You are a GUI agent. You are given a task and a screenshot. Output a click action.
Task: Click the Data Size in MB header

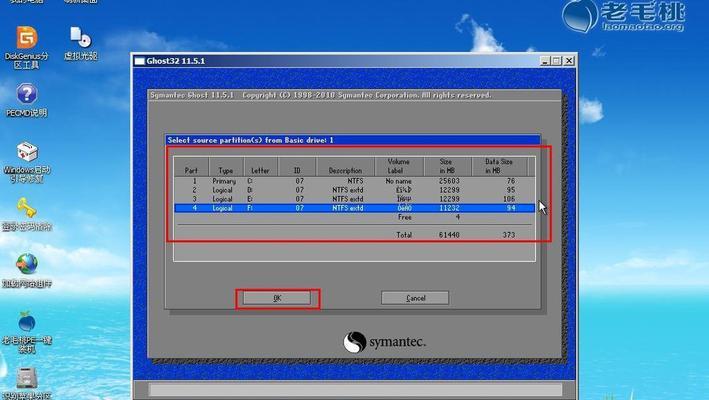tap(499, 166)
